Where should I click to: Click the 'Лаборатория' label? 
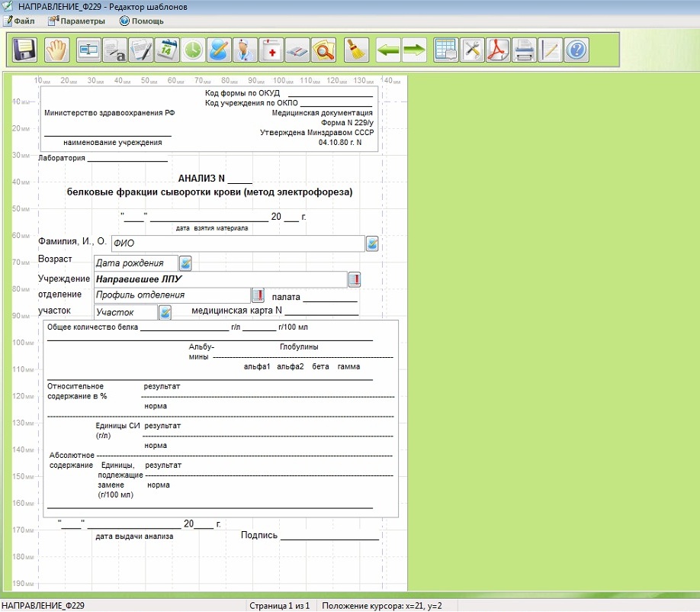pyautogui.click(x=62, y=158)
